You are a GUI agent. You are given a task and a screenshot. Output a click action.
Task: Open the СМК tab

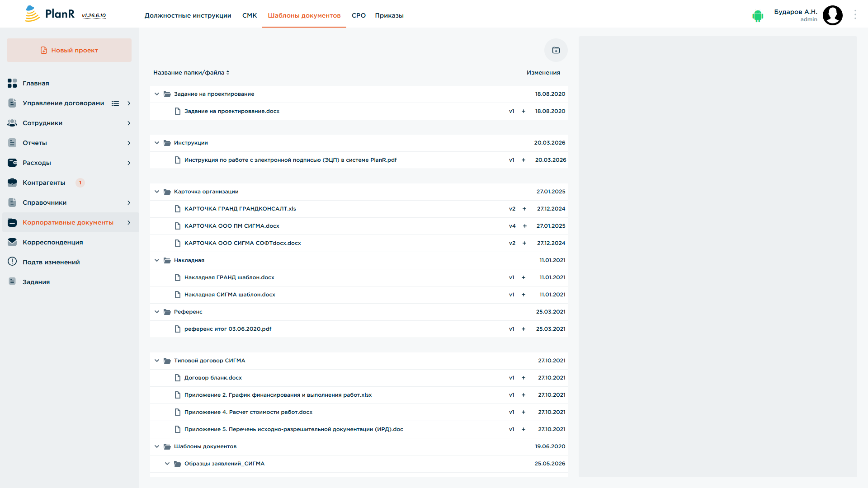(x=250, y=15)
